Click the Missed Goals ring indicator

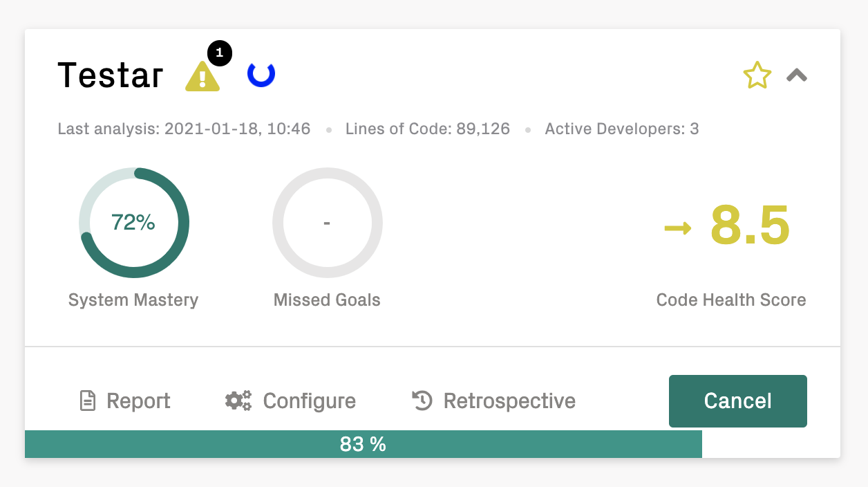coord(327,223)
